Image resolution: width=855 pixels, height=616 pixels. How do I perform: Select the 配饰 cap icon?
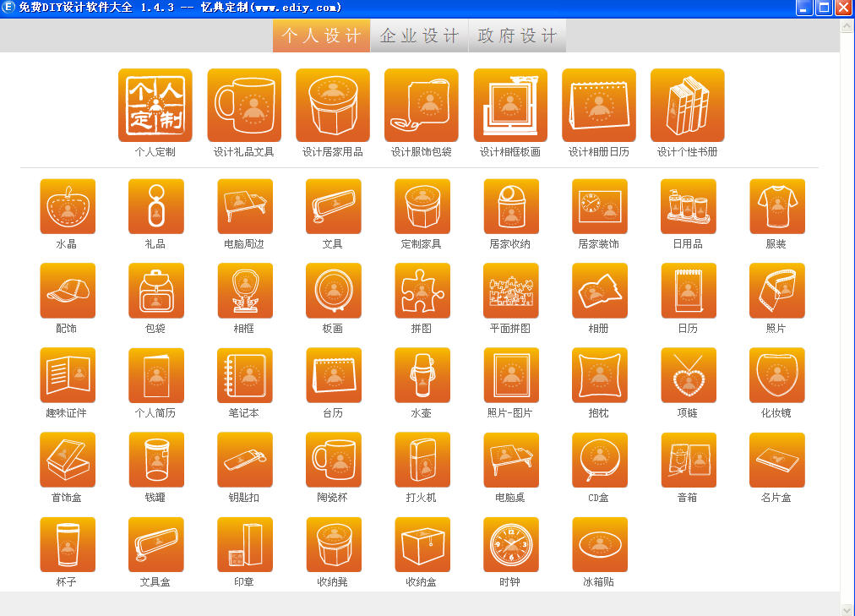click(x=68, y=291)
